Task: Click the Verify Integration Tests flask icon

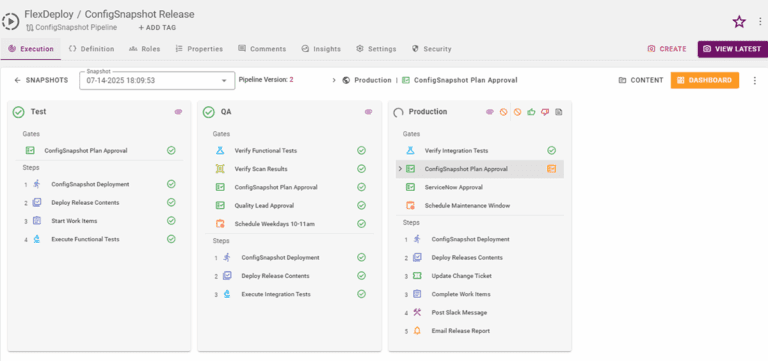Action: pyautogui.click(x=410, y=150)
